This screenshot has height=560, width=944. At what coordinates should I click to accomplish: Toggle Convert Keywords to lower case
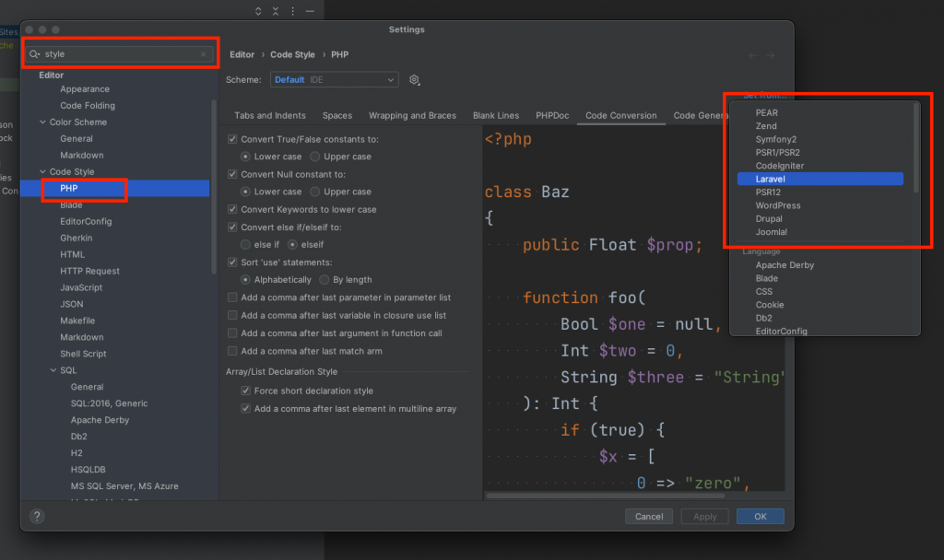pos(232,209)
